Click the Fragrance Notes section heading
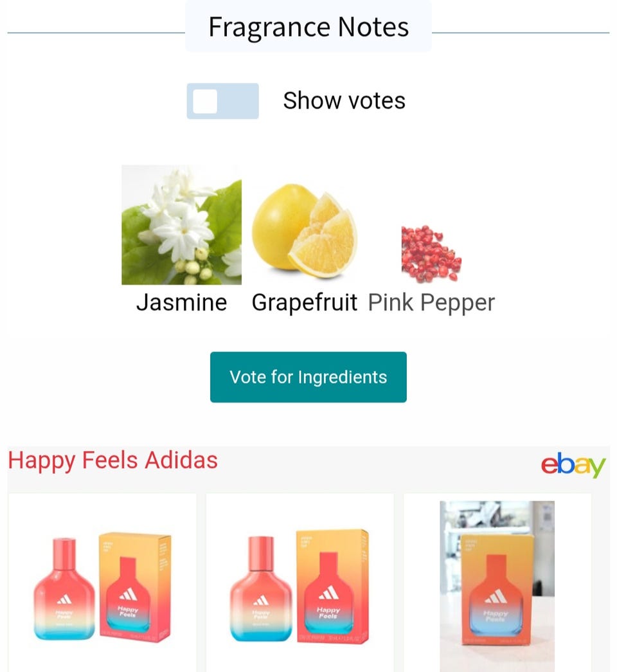The image size is (617, 672). tap(308, 27)
